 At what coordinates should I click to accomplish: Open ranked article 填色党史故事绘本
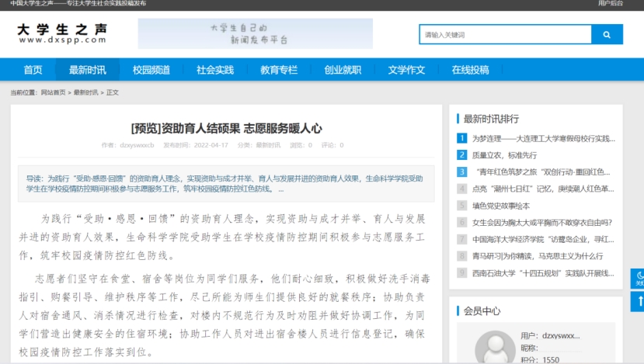tap(500, 206)
